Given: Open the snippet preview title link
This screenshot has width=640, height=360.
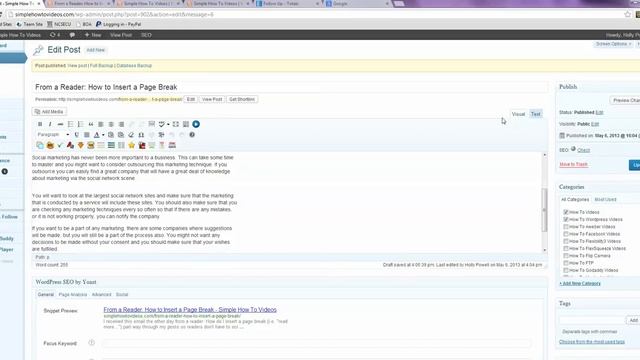Looking at the screenshot, I should click(x=190, y=310).
